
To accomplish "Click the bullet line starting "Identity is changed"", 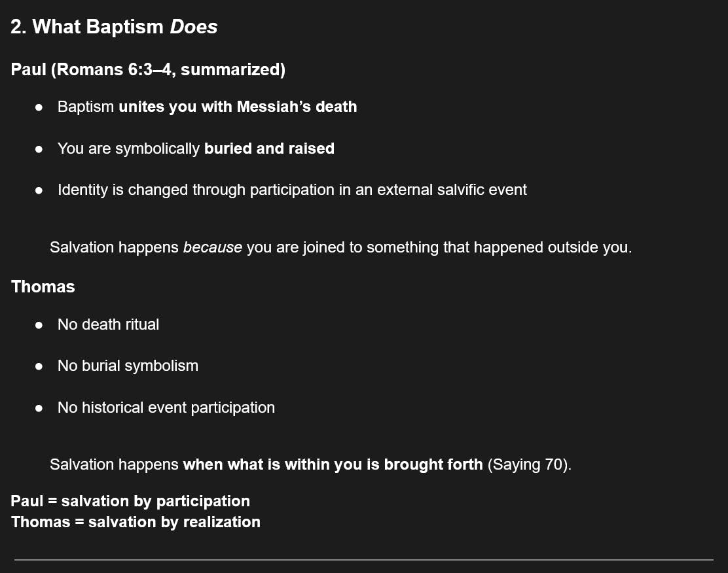I will click(292, 190).
